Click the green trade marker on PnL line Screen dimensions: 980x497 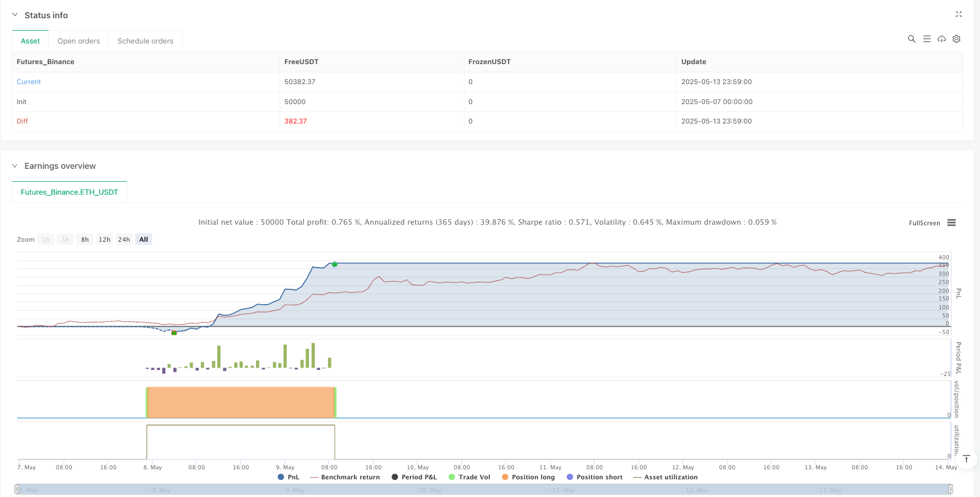334,265
